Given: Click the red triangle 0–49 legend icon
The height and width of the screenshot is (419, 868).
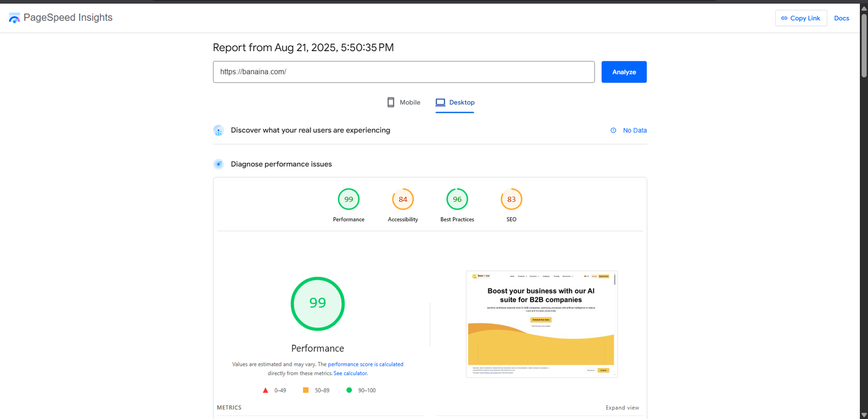Looking at the screenshot, I should point(265,390).
